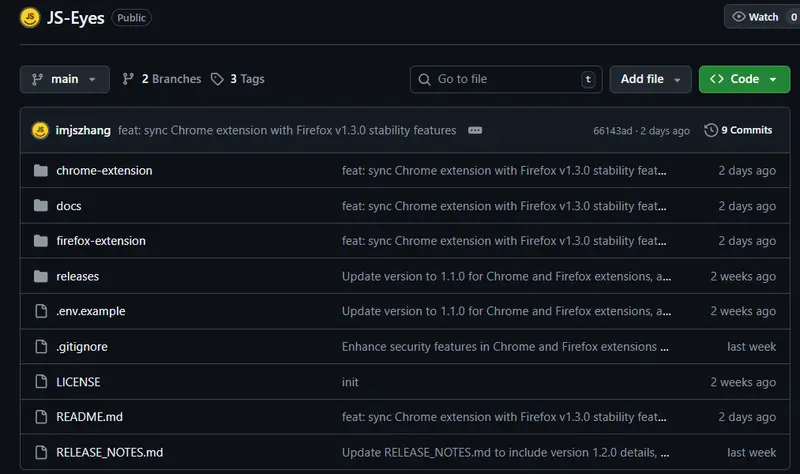Click the imjszhang author avatar

(40, 130)
